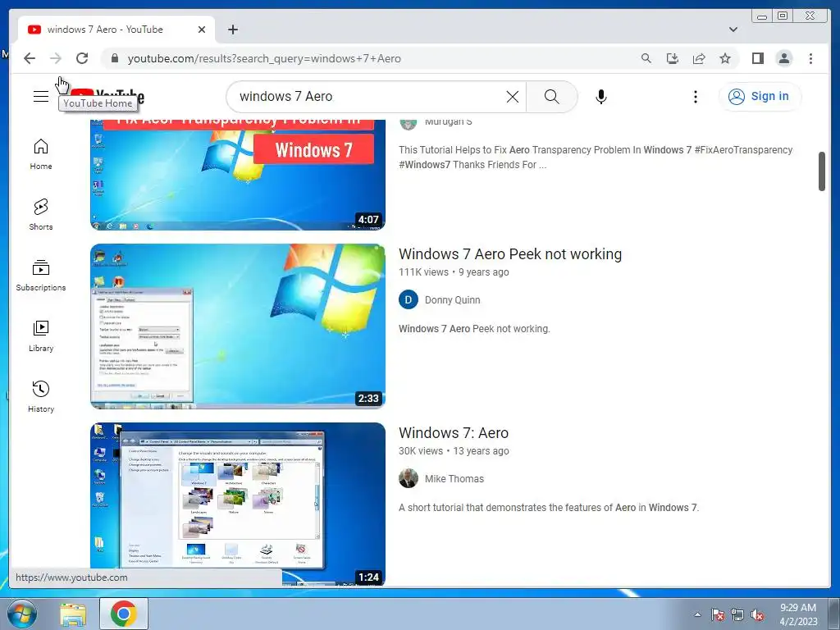The height and width of the screenshot is (630, 840).
Task: Open the volume tray icon
Action: point(757,615)
